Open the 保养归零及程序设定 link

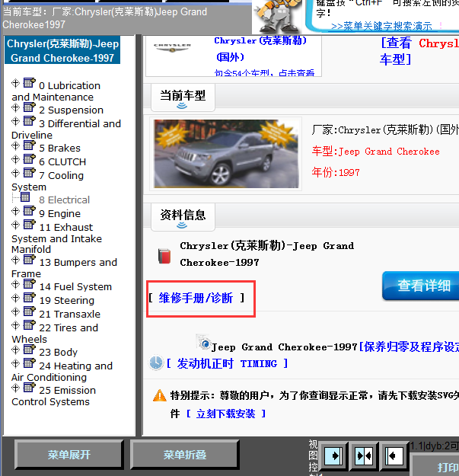411,347
